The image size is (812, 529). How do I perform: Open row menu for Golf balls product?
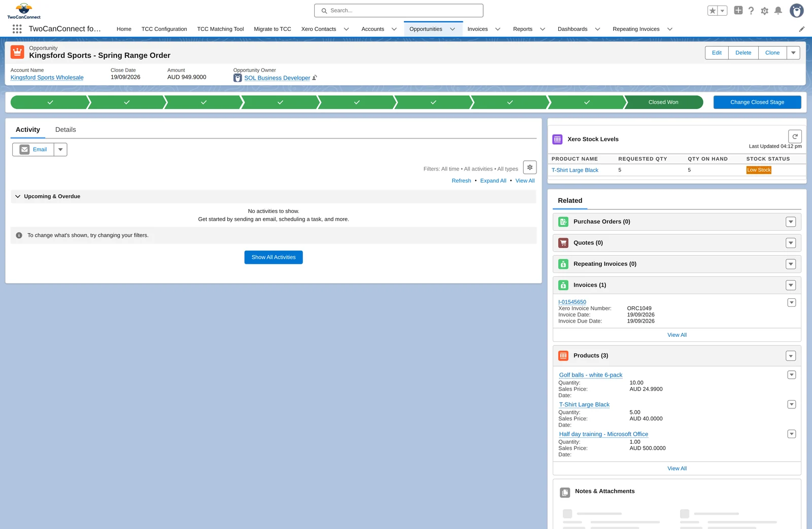tap(791, 375)
